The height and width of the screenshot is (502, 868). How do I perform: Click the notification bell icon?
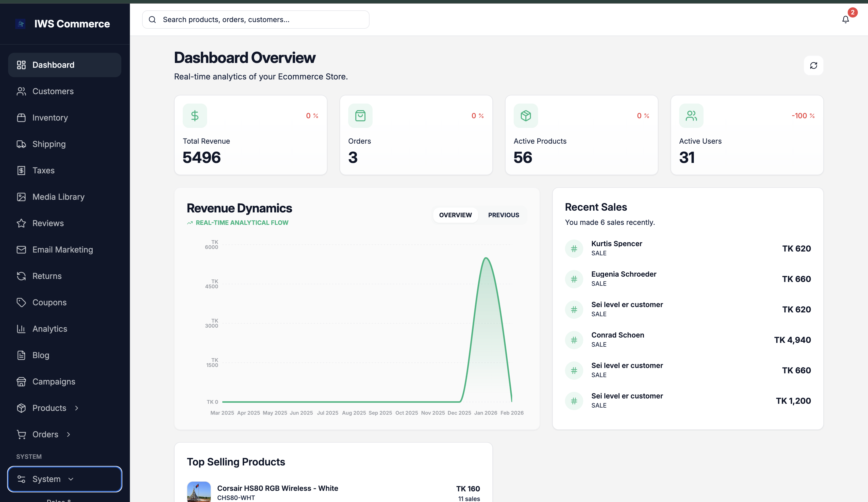click(845, 20)
